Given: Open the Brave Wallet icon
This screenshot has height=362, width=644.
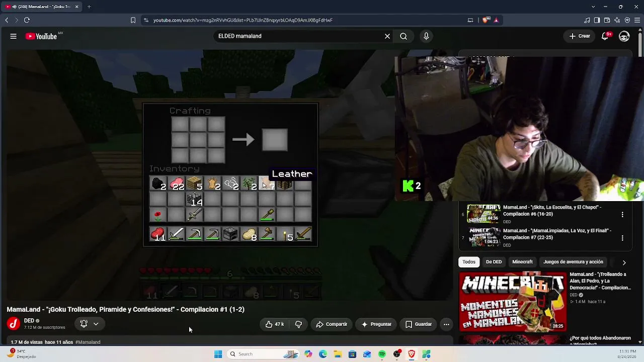Looking at the screenshot, I should (607, 20).
